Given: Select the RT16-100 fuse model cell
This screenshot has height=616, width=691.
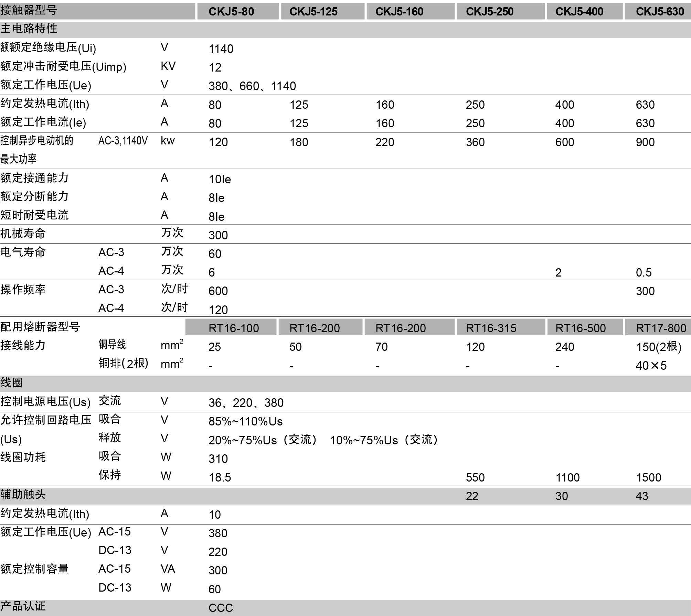Looking at the screenshot, I should click(x=234, y=328).
